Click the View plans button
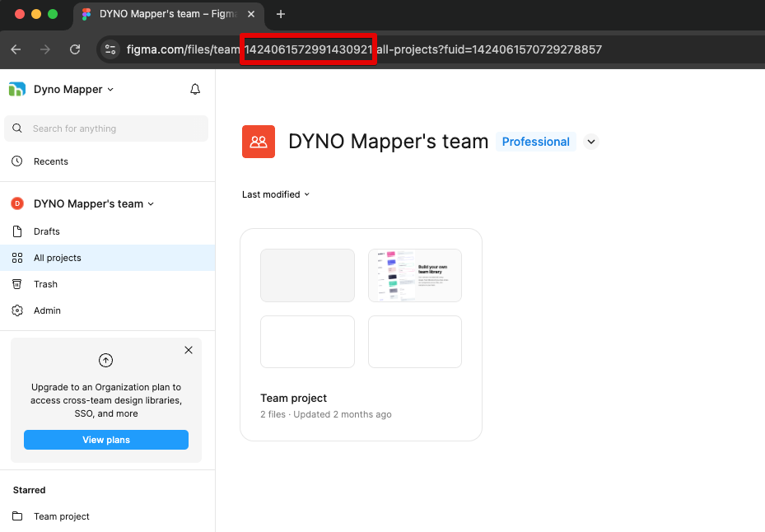The image size is (765, 532). point(106,440)
